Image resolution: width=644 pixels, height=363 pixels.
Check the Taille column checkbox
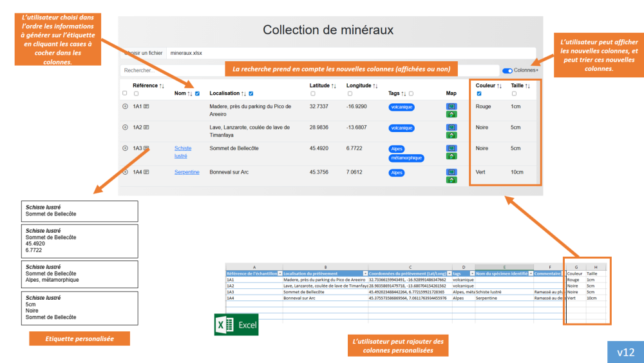coord(514,93)
